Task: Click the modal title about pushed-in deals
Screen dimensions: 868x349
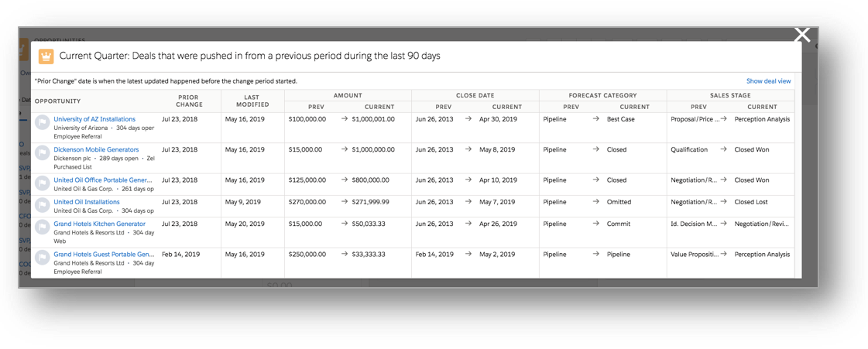Action: [x=249, y=56]
